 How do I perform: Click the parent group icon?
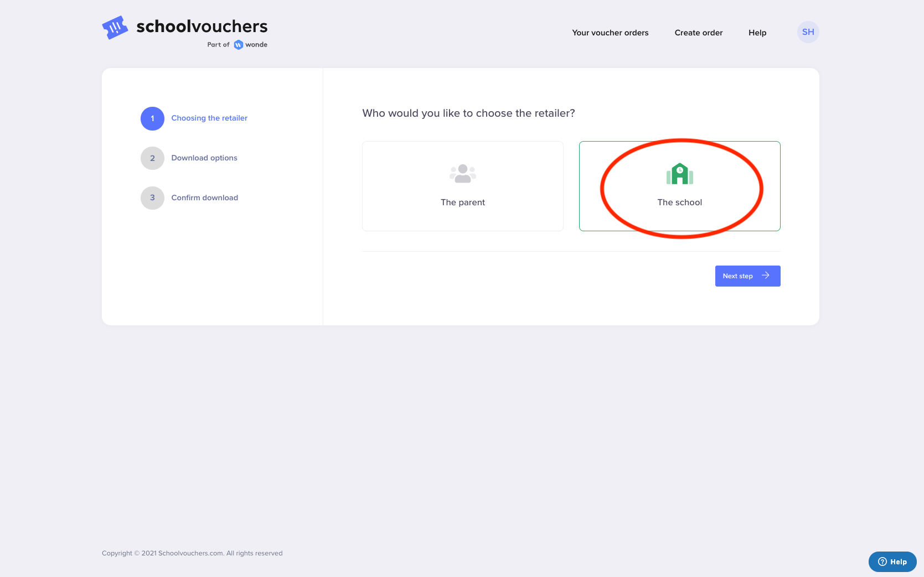[x=463, y=174]
